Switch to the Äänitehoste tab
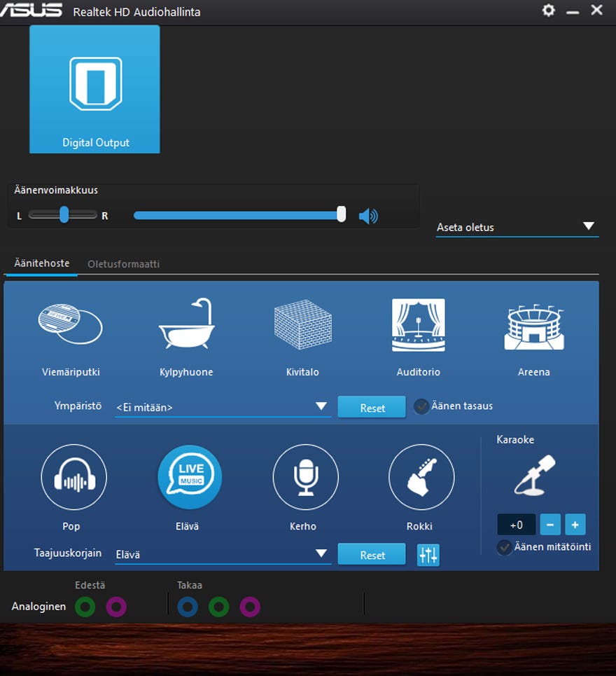 [x=42, y=263]
